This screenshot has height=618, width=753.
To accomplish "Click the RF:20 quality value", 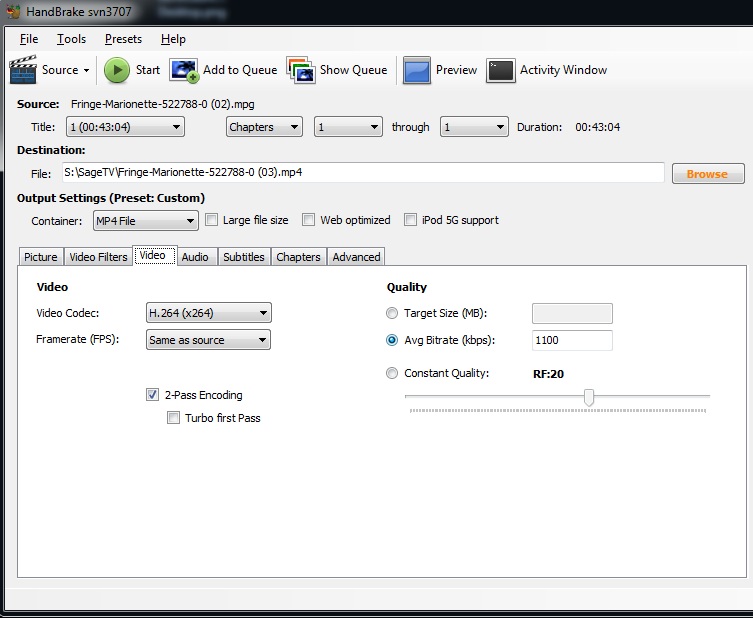I will coord(548,374).
